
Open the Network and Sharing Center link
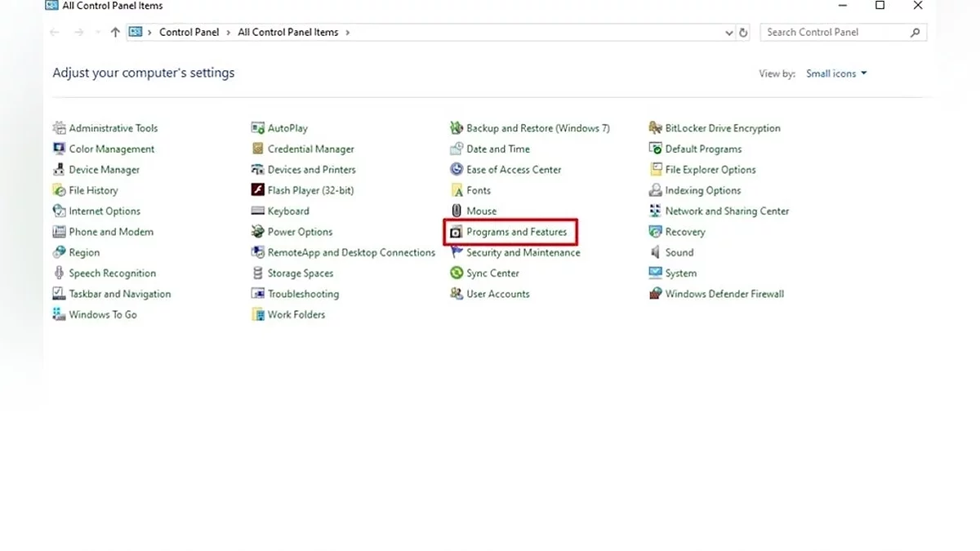pos(727,211)
